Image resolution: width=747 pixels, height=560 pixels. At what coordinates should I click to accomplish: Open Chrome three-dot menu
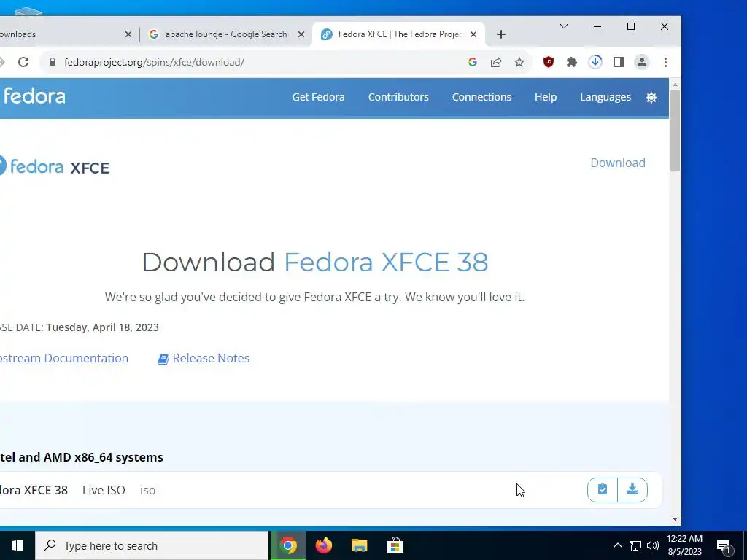pyautogui.click(x=665, y=62)
